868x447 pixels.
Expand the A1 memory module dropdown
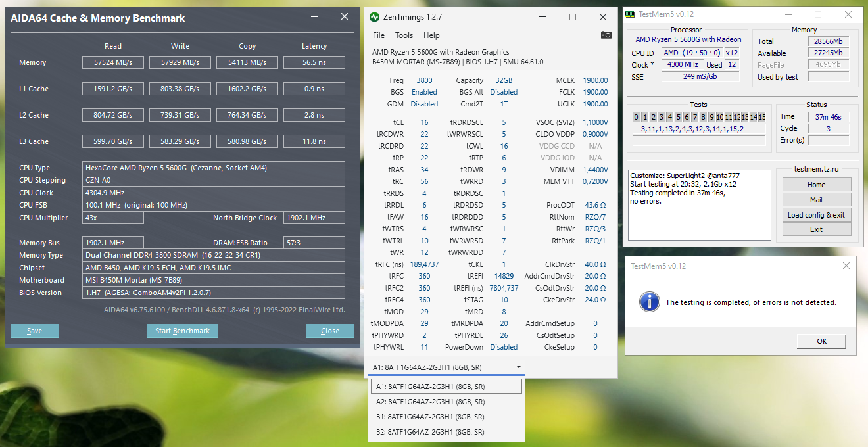pyautogui.click(x=446, y=367)
